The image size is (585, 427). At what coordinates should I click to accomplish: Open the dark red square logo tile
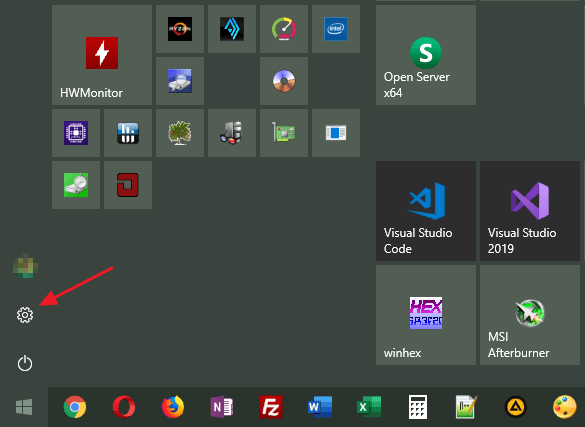tap(128, 185)
